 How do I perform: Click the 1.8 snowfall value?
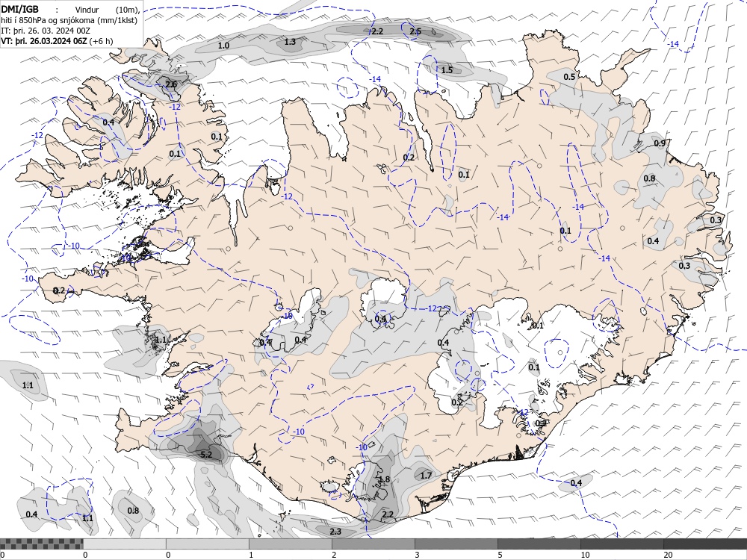pyautogui.click(x=384, y=479)
